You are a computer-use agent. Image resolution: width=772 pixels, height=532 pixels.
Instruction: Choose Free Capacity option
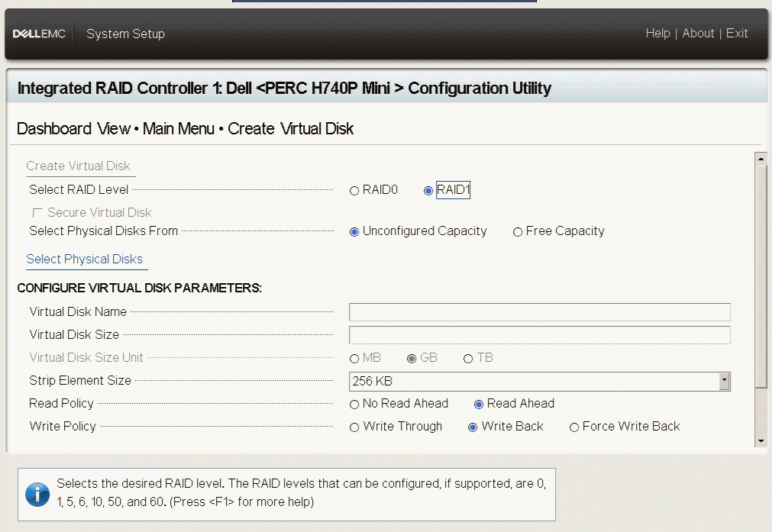(518, 232)
